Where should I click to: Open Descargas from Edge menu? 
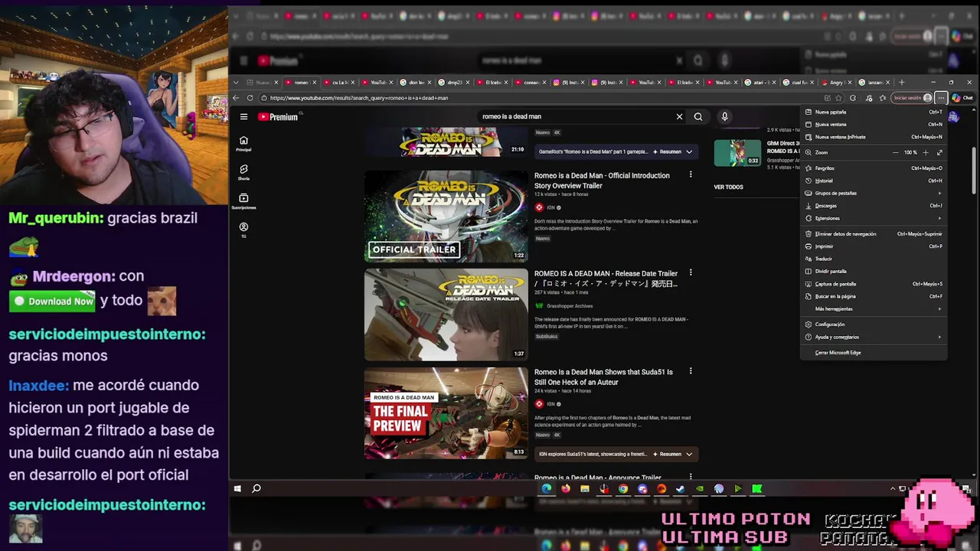tap(874, 205)
